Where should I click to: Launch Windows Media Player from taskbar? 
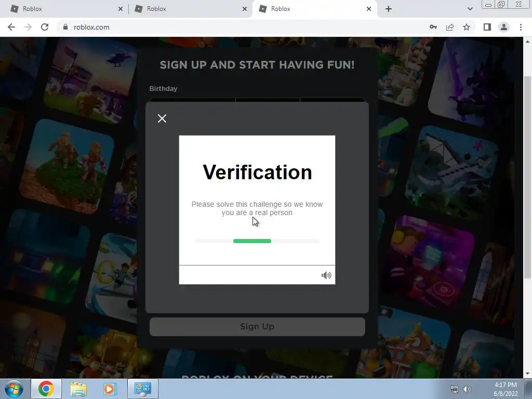[x=110, y=389]
